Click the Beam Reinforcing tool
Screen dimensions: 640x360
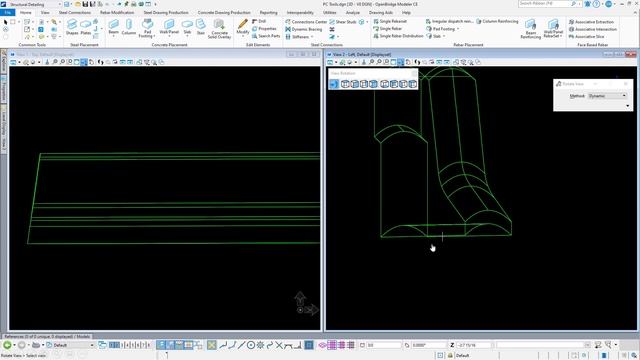coord(531,29)
